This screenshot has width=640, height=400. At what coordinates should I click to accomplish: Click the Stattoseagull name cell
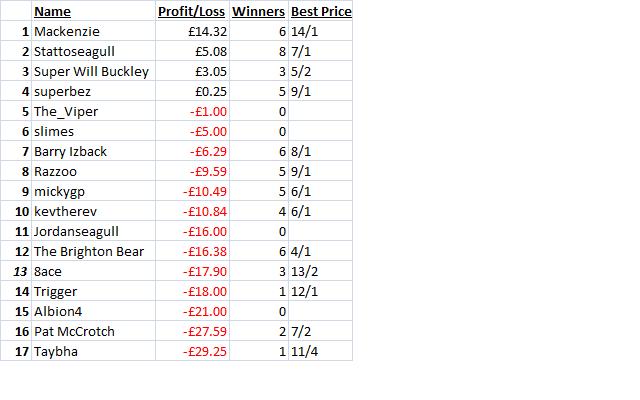pos(93,51)
